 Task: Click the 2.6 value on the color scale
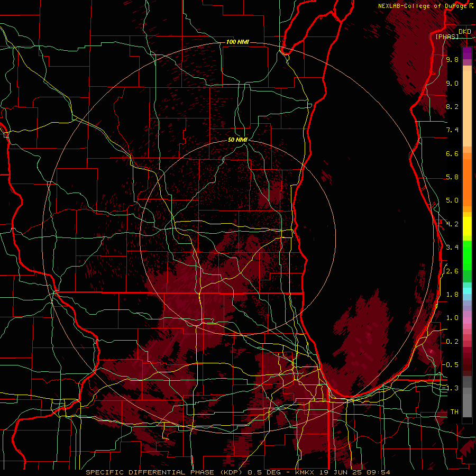tap(452, 271)
